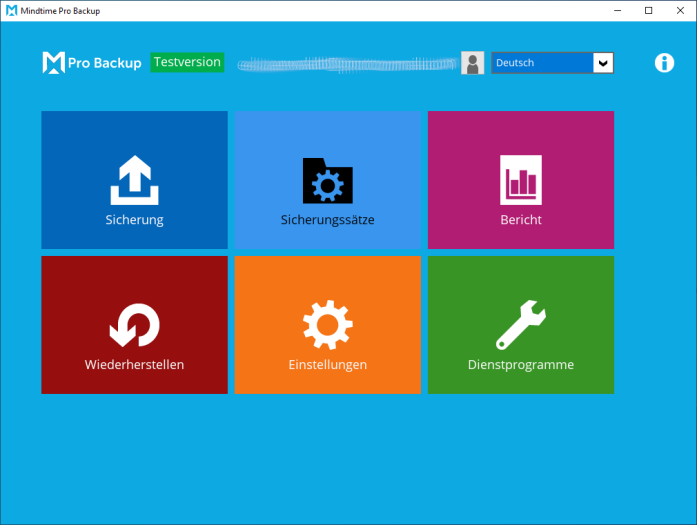Click the gear icon on Einstellungen tile
The height and width of the screenshot is (525, 697).
pyautogui.click(x=327, y=326)
